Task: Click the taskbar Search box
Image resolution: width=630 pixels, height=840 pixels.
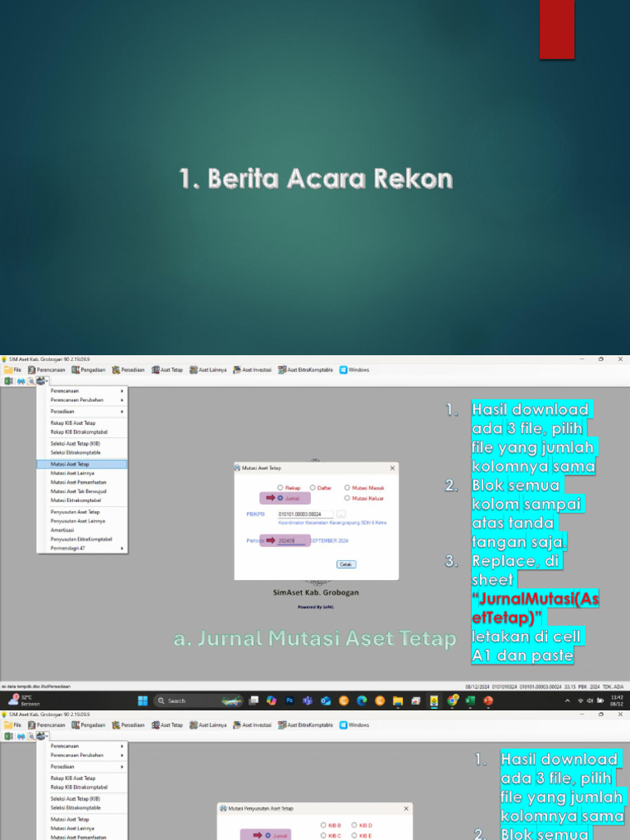Action: tap(199, 701)
